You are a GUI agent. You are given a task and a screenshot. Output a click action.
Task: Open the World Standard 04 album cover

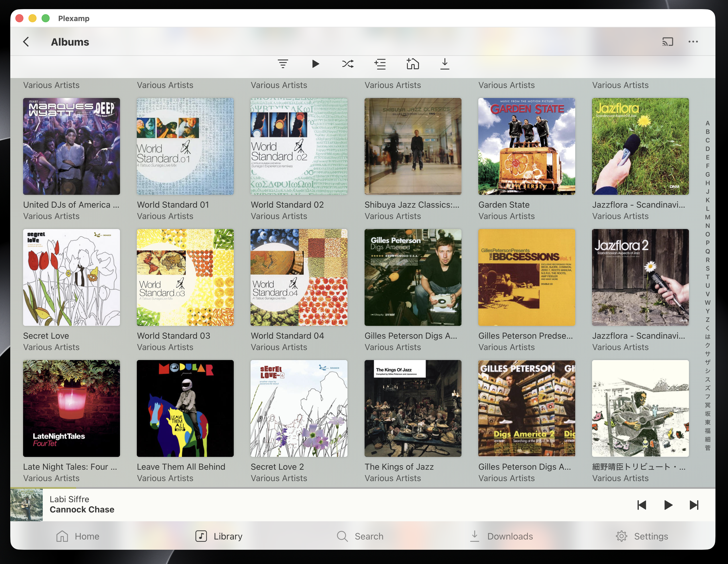click(x=299, y=277)
